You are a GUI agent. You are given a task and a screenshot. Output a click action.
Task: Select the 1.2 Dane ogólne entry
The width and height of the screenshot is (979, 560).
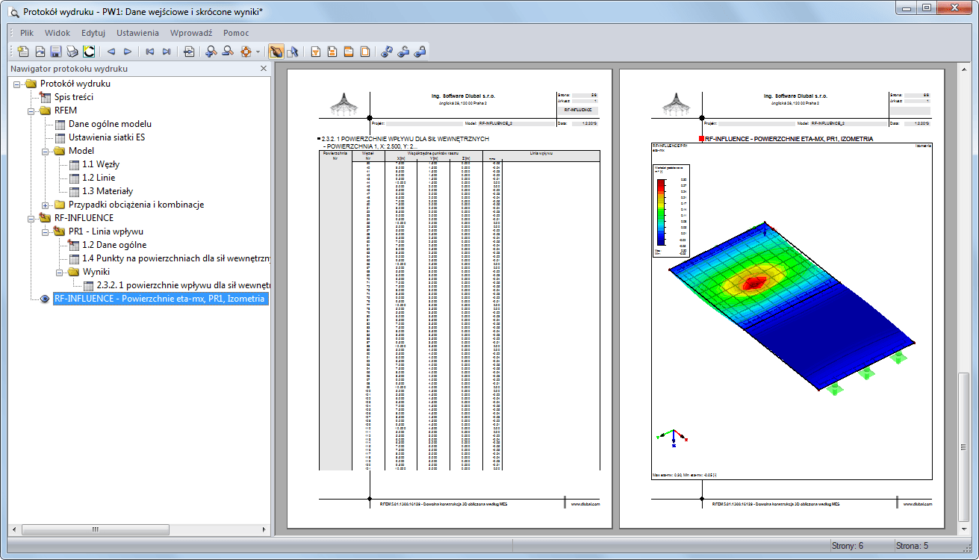pos(114,245)
